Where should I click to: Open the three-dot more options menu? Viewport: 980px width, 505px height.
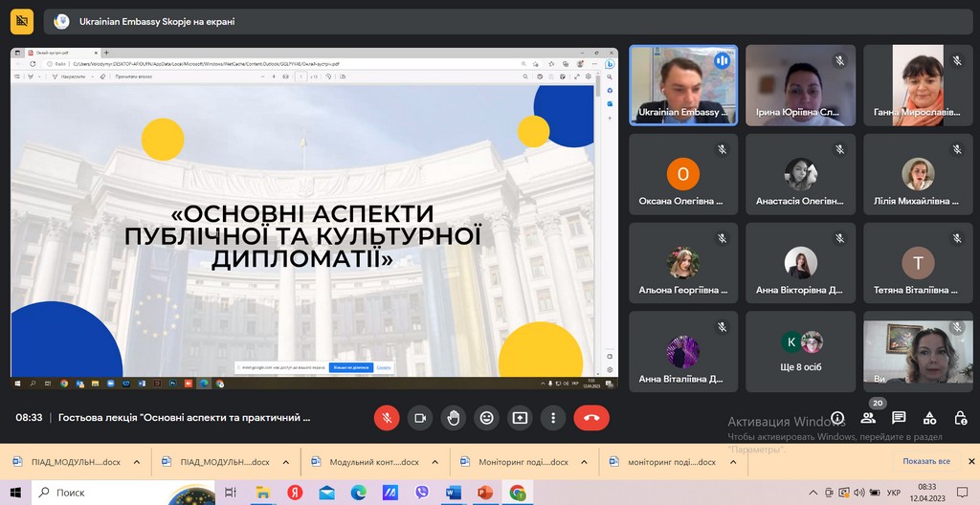point(553,418)
